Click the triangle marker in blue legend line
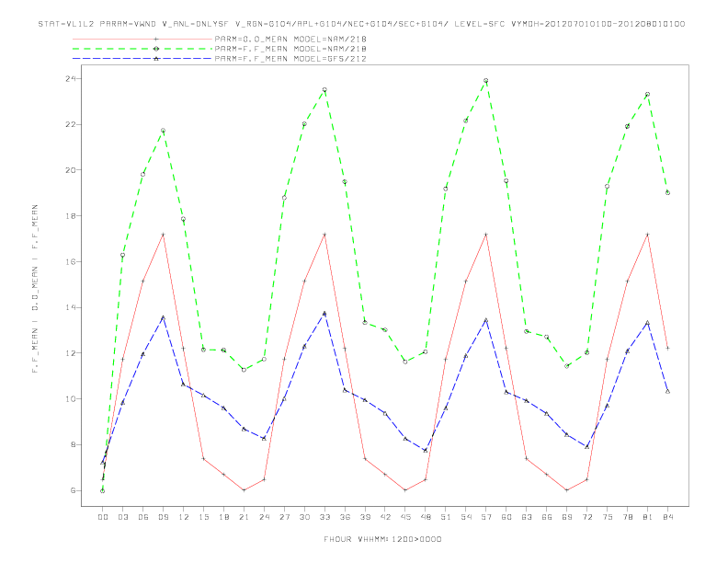728x563 pixels. (x=156, y=59)
